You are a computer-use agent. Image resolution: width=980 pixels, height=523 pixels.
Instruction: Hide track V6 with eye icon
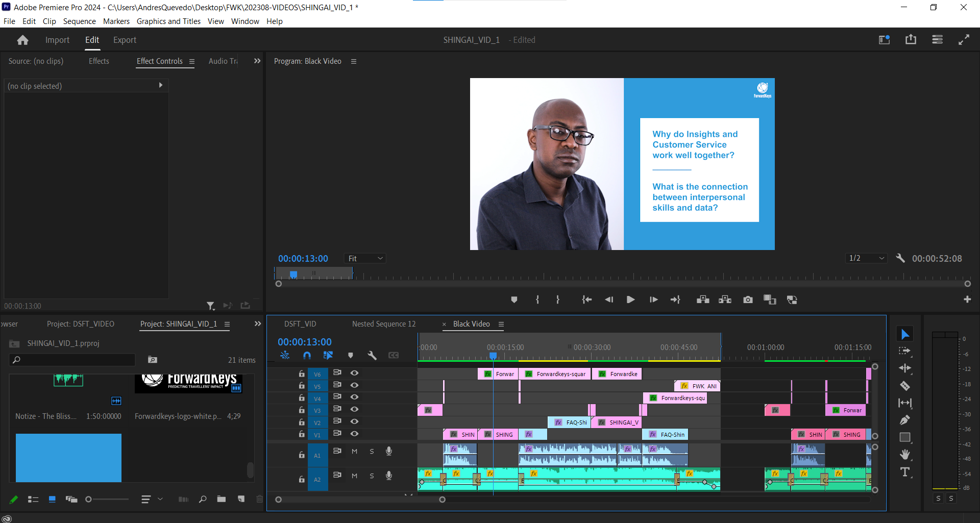pyautogui.click(x=354, y=373)
